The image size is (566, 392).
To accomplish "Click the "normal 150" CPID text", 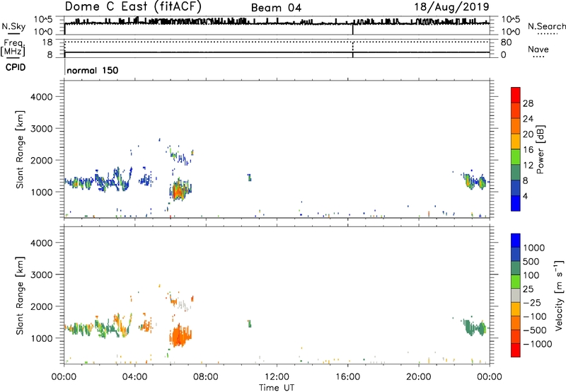I will 93,70.
